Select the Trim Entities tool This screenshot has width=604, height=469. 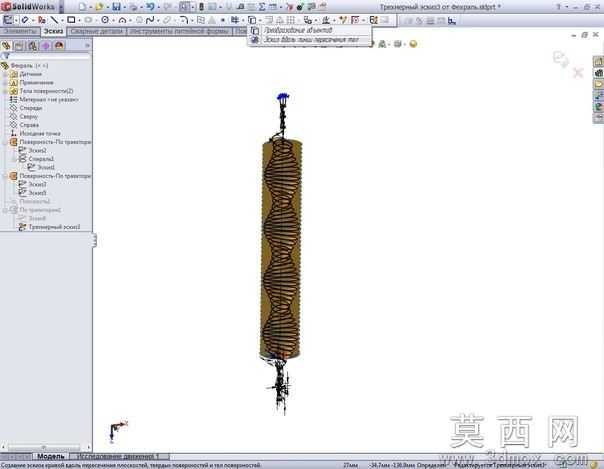235,20
